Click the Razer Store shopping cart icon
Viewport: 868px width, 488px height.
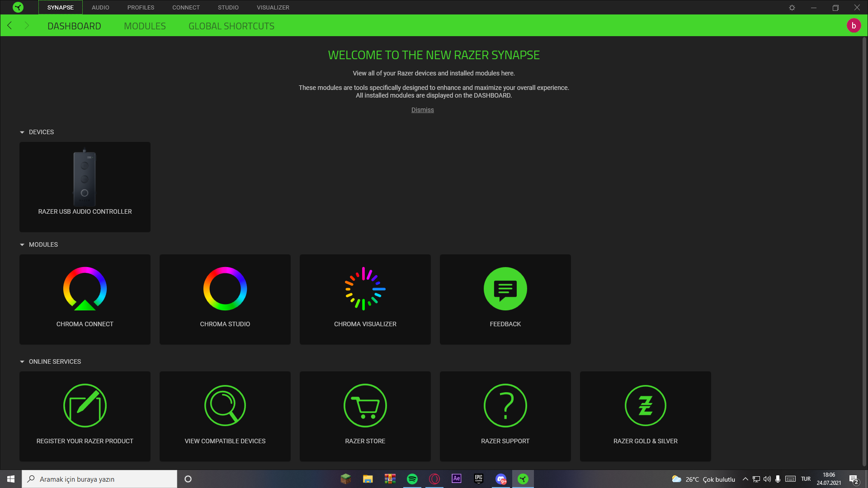(x=365, y=405)
